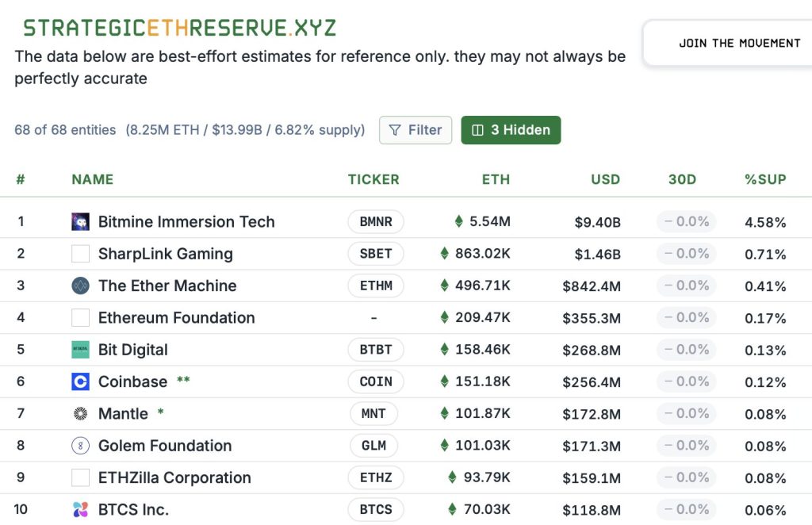
Task: Open the Filter options
Action: (416, 130)
